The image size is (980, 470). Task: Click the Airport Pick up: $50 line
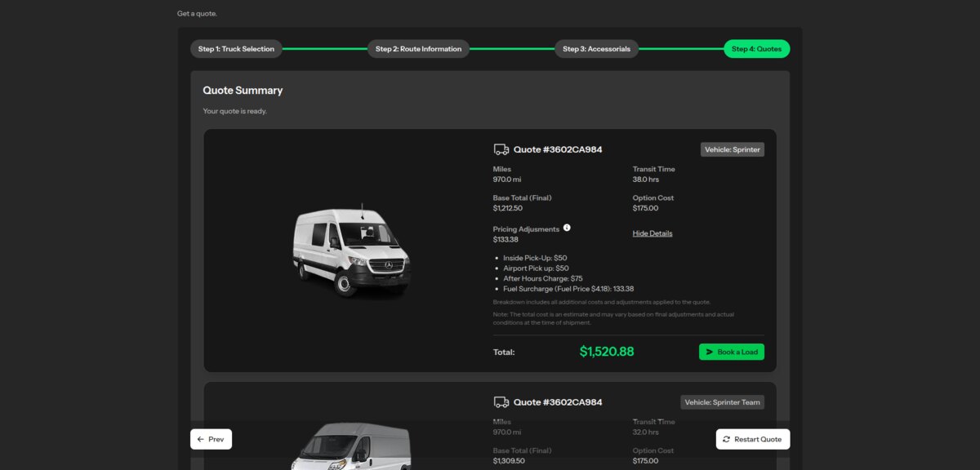tap(536, 268)
